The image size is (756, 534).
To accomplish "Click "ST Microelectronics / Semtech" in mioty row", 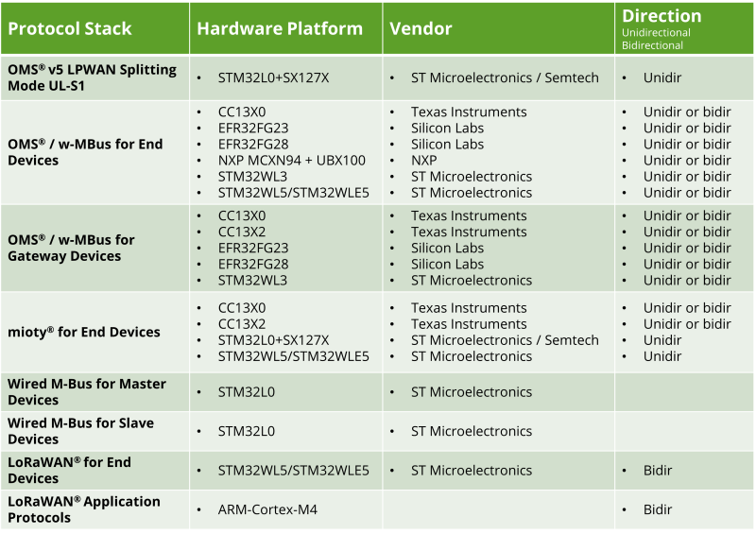I will (x=505, y=340).
